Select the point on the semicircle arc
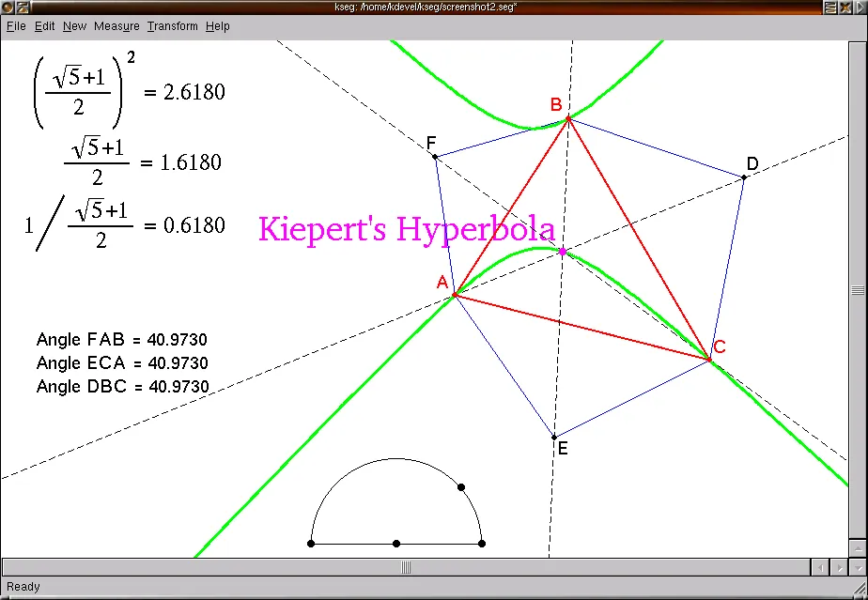Screen dimensions: 868x600 tap(461, 486)
